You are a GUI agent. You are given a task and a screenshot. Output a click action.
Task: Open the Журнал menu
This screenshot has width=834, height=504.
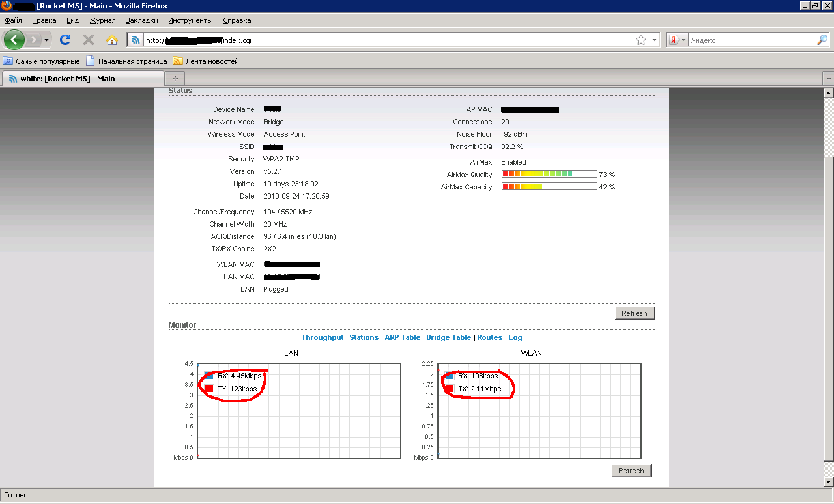pyautogui.click(x=102, y=20)
